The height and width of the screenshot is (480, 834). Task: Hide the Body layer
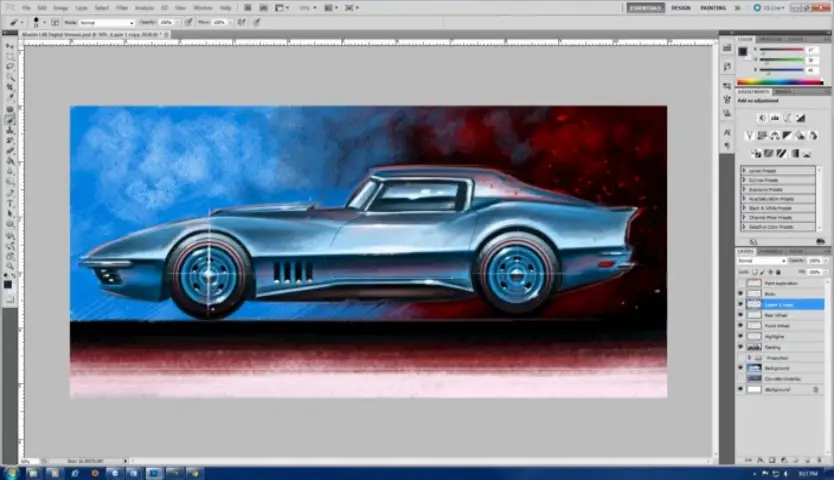click(740, 294)
